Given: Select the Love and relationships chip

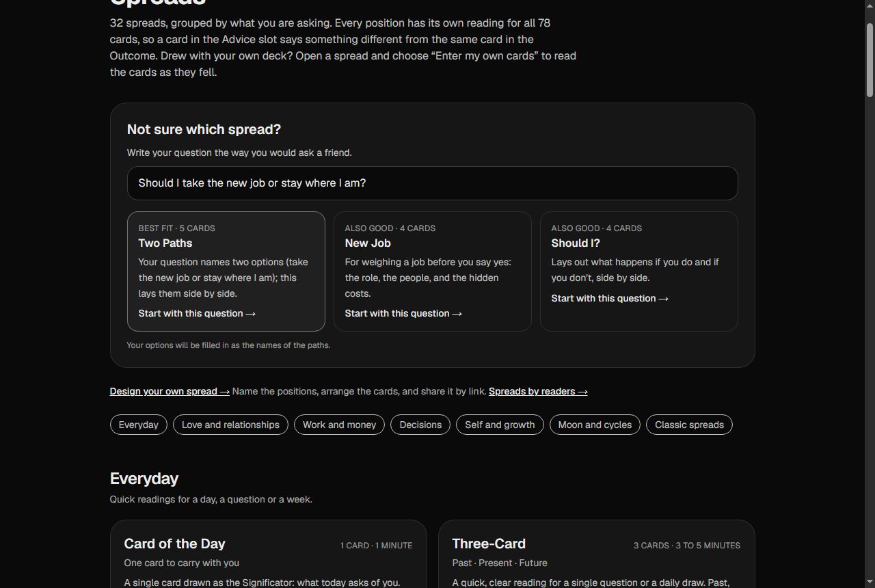Looking at the screenshot, I should click(230, 425).
